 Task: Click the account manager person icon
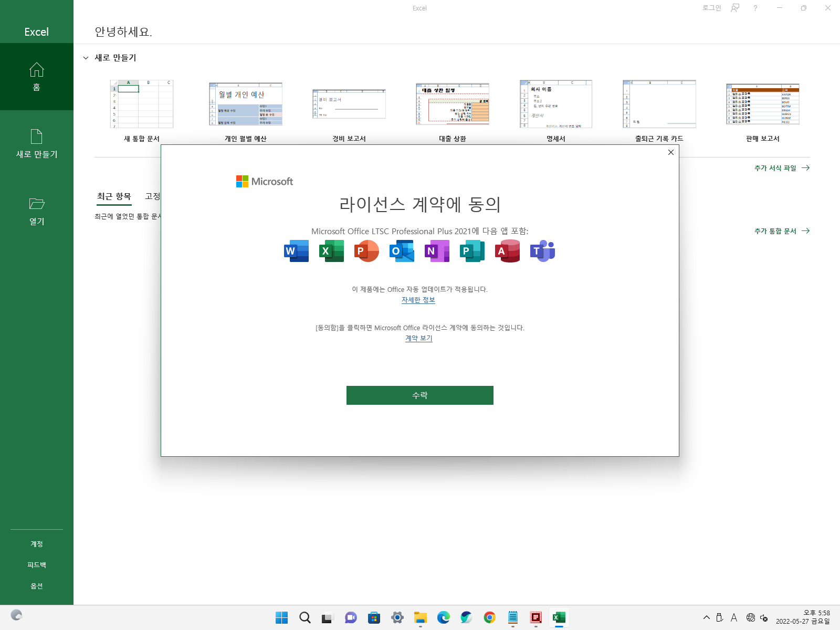pyautogui.click(x=735, y=8)
